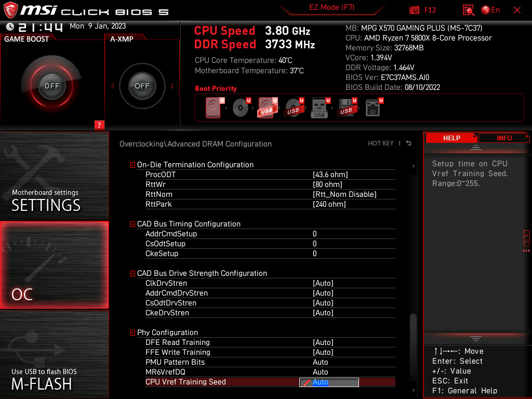This screenshot has height=399, width=532.
Task: Edit the MR6VrefDQ value
Action: [320, 372]
